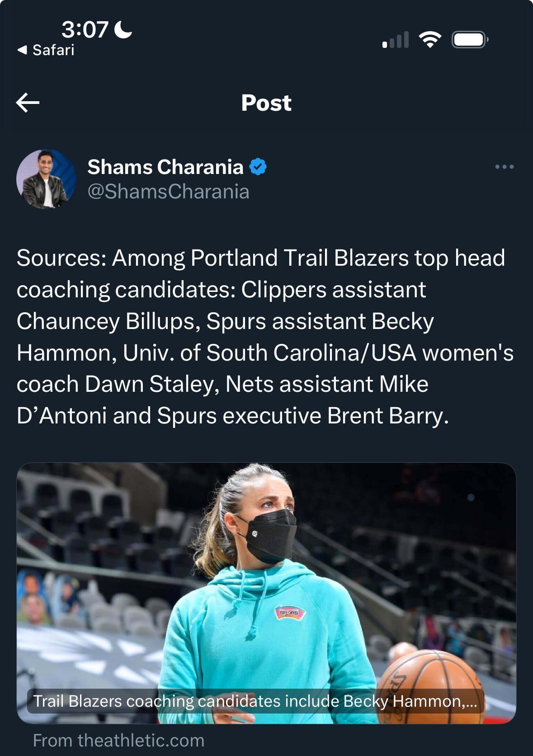The image size is (533, 756).
Task: Tap the Post header title
Action: pos(266,103)
